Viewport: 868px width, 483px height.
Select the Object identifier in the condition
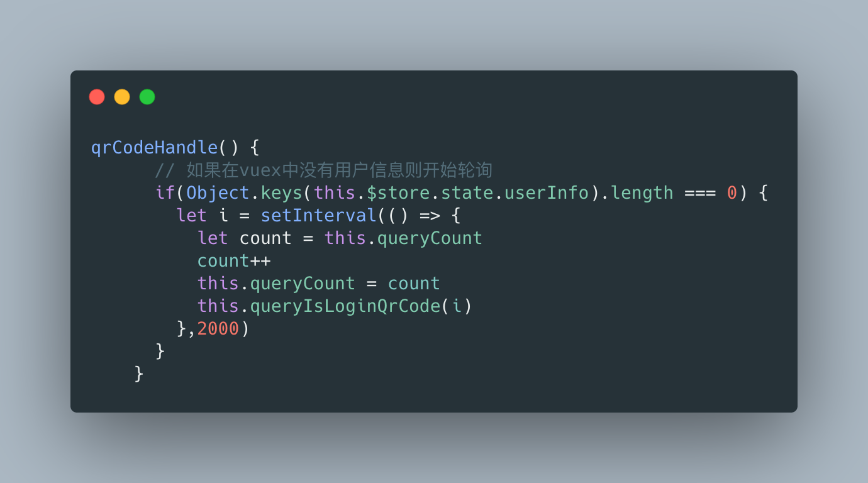218,192
